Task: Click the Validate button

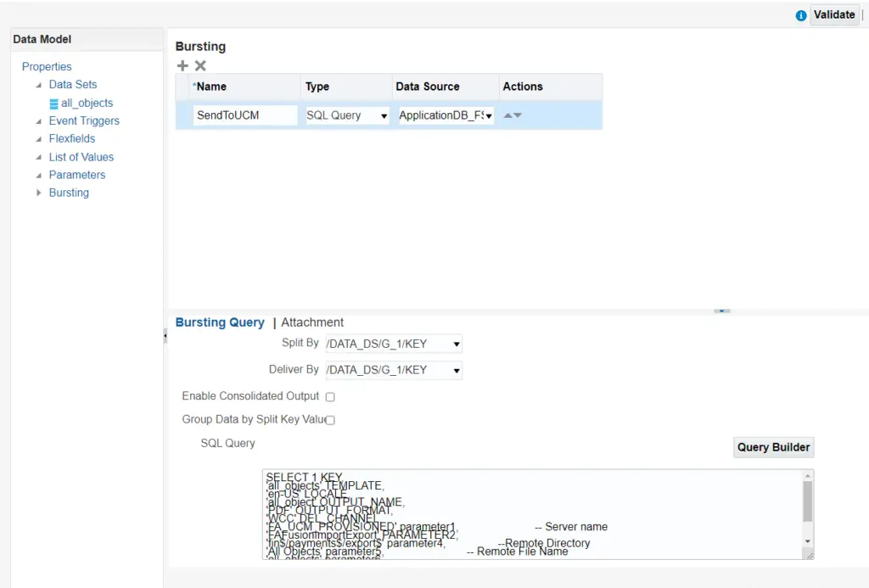Action: pos(834,14)
